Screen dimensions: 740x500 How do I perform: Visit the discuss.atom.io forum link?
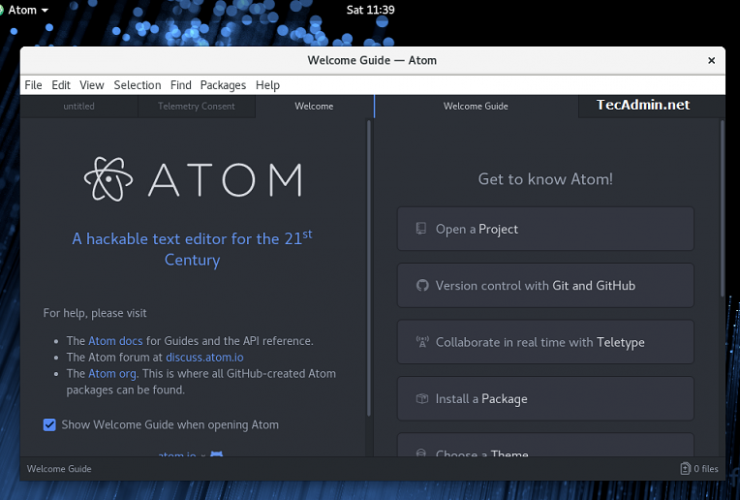205,357
